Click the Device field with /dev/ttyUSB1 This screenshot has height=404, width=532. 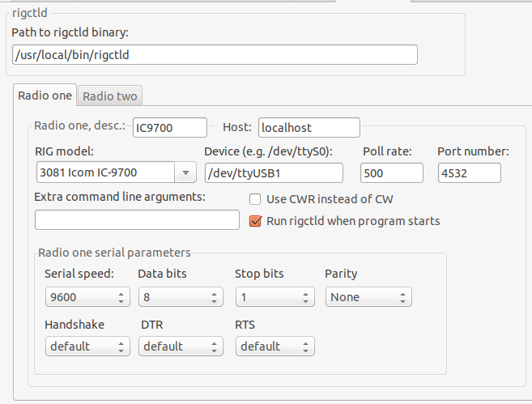pos(274,173)
